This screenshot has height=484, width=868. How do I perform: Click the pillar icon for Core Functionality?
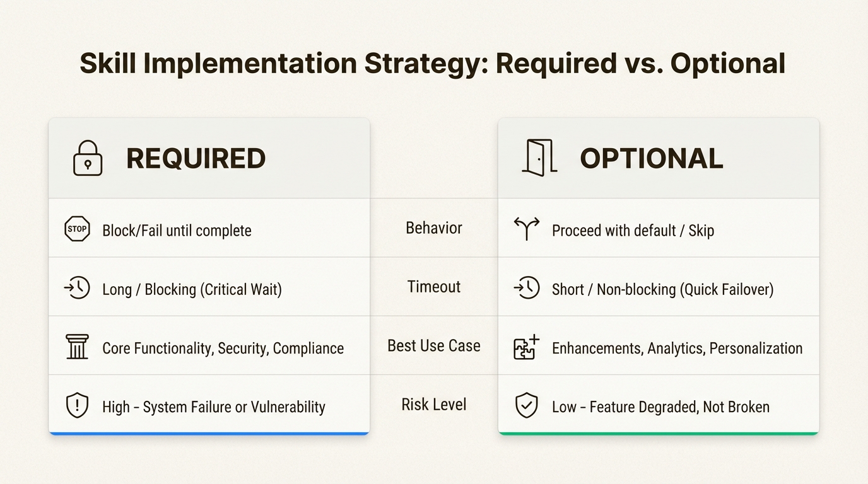(77, 347)
